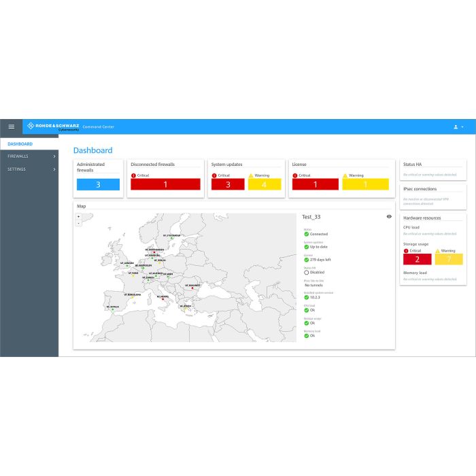Click the Hardware resources card heading
476x476 pixels.
[422, 218]
